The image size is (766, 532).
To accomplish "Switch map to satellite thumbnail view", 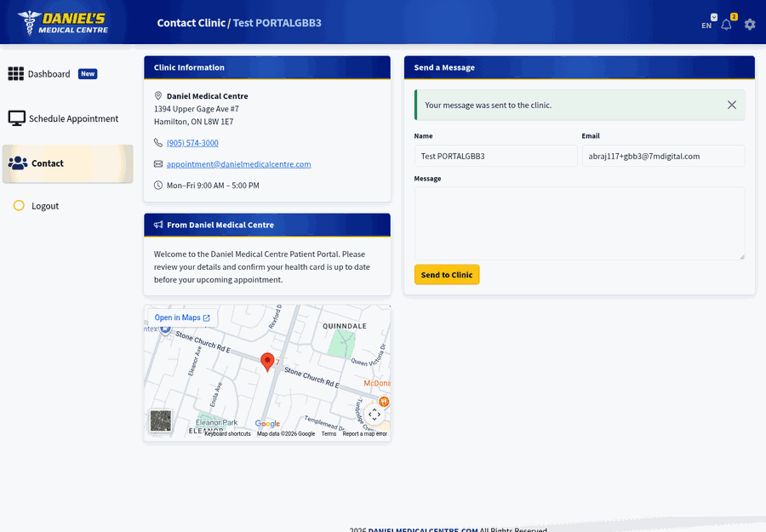I will click(161, 420).
